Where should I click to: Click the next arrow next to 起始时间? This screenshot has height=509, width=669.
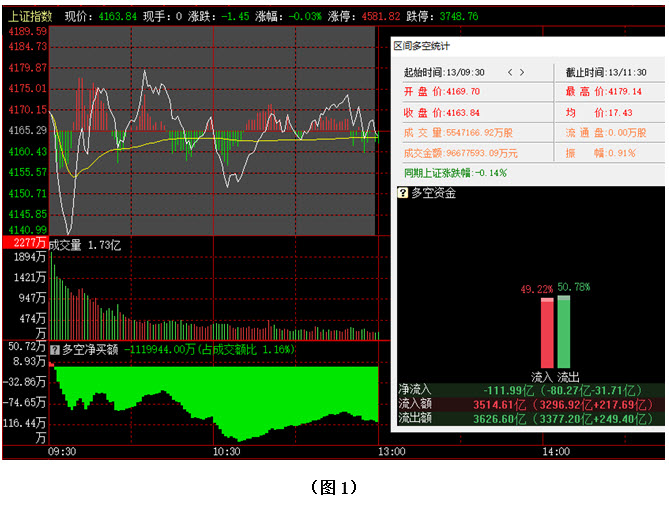tap(522, 72)
